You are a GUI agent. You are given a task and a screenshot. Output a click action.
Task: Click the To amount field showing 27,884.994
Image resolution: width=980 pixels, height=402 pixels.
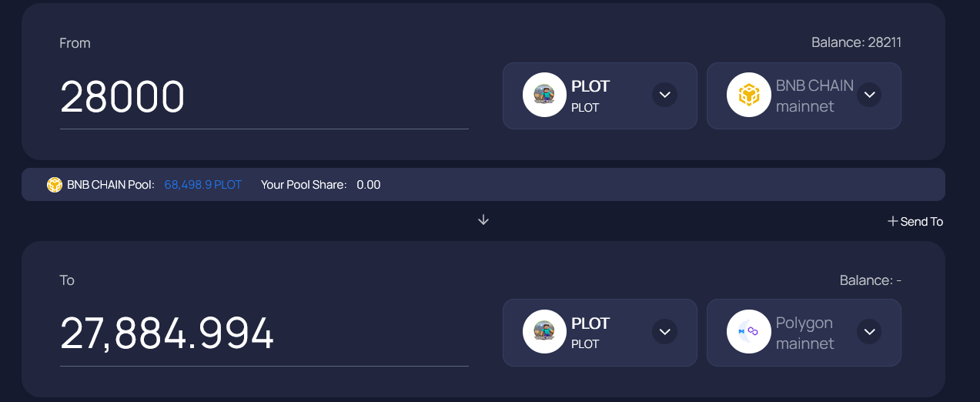pyautogui.click(x=264, y=334)
